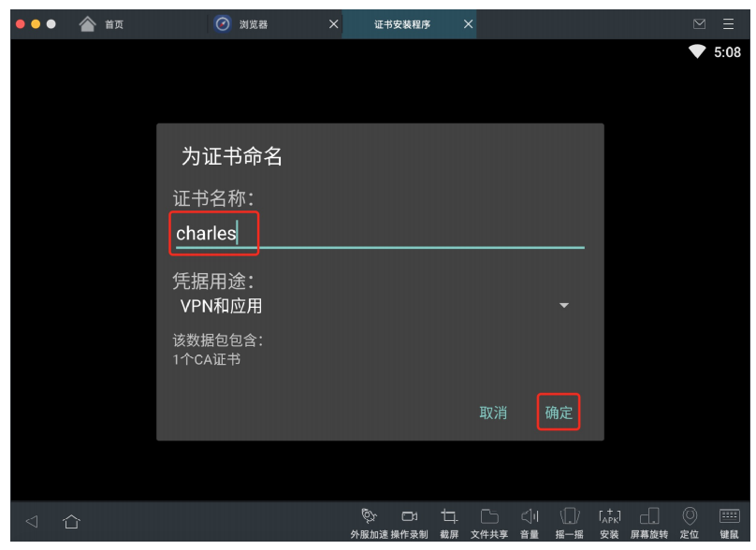Open the hamburger menu icon
756x550 pixels.
point(728,24)
